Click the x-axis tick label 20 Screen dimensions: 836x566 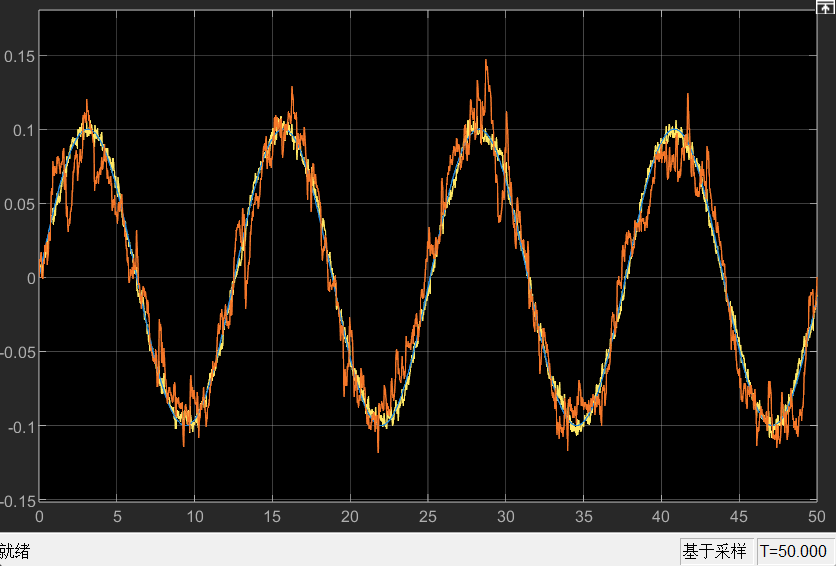point(350,517)
